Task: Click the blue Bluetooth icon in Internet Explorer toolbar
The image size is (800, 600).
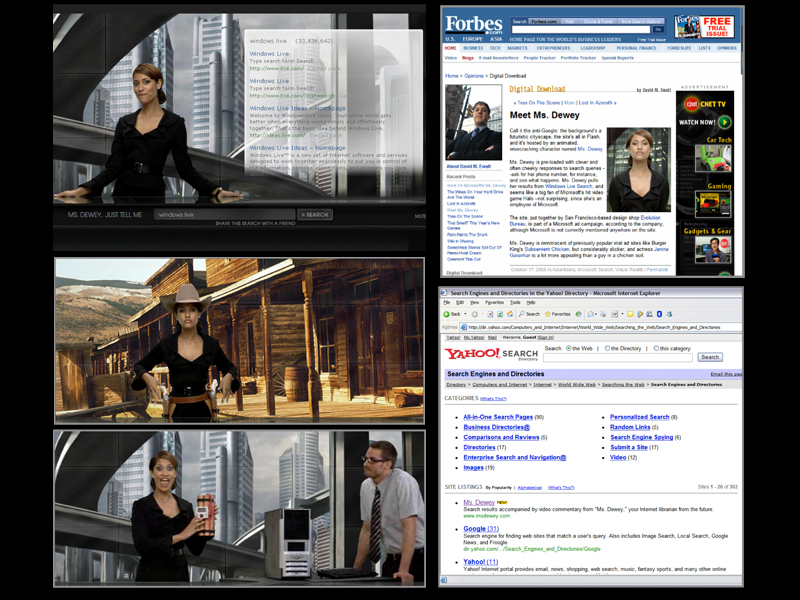Action: pyautogui.click(x=659, y=314)
